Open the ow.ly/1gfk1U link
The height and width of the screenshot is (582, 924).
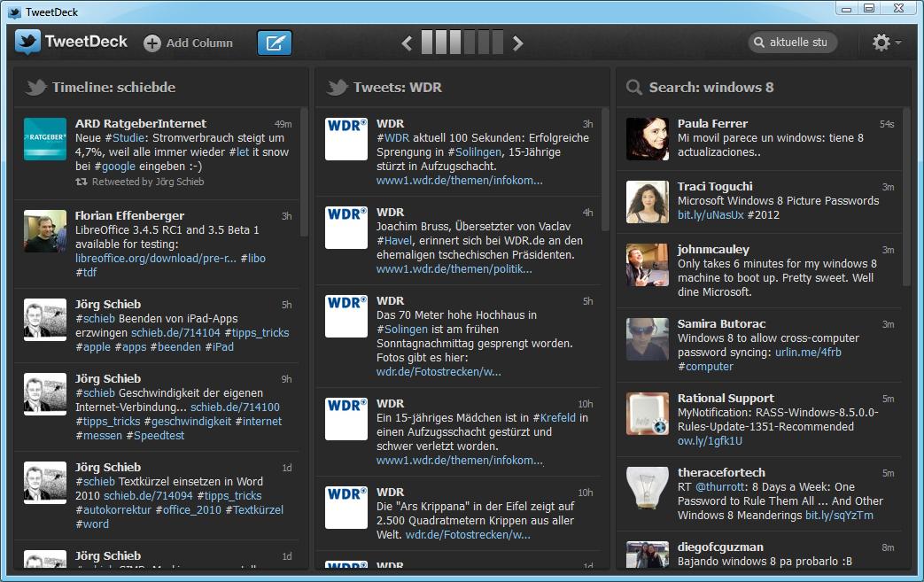tap(710, 440)
